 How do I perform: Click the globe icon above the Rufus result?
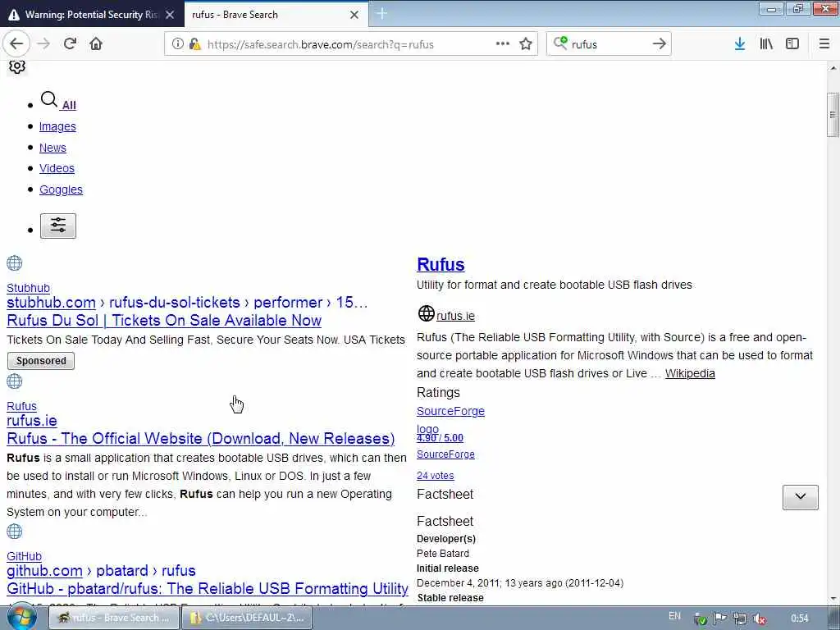[x=15, y=381]
